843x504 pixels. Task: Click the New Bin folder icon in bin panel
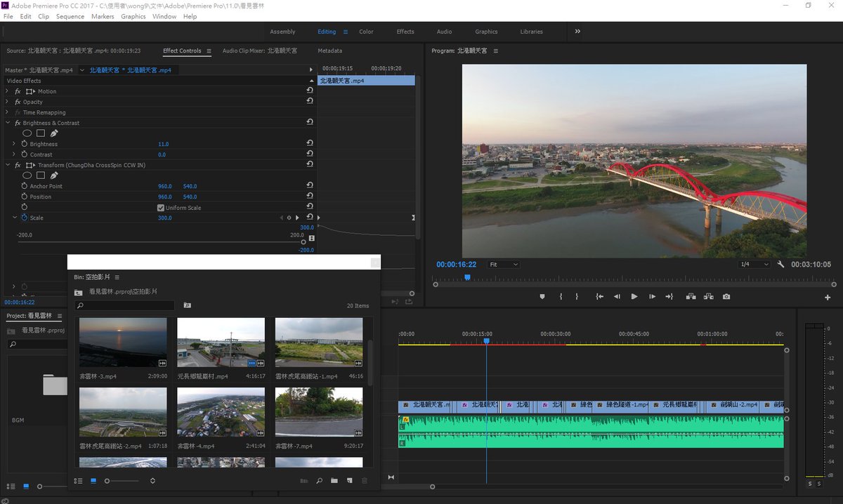coord(334,481)
